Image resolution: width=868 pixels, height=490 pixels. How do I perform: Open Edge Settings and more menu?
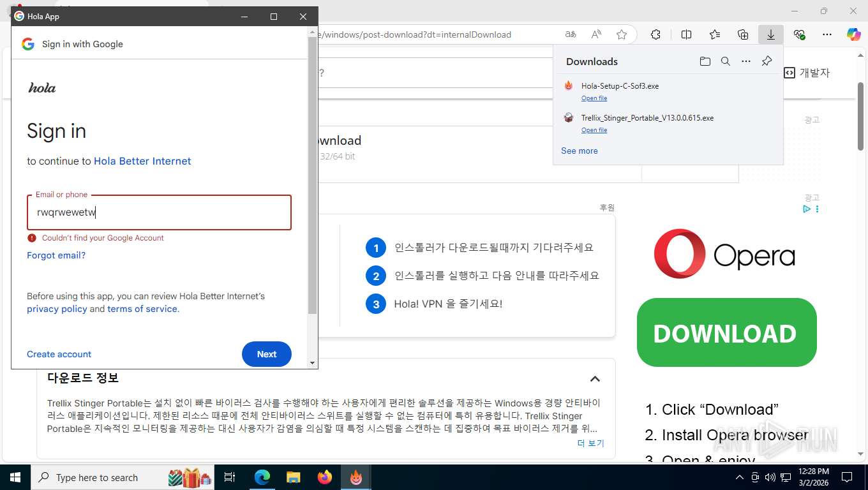(827, 34)
